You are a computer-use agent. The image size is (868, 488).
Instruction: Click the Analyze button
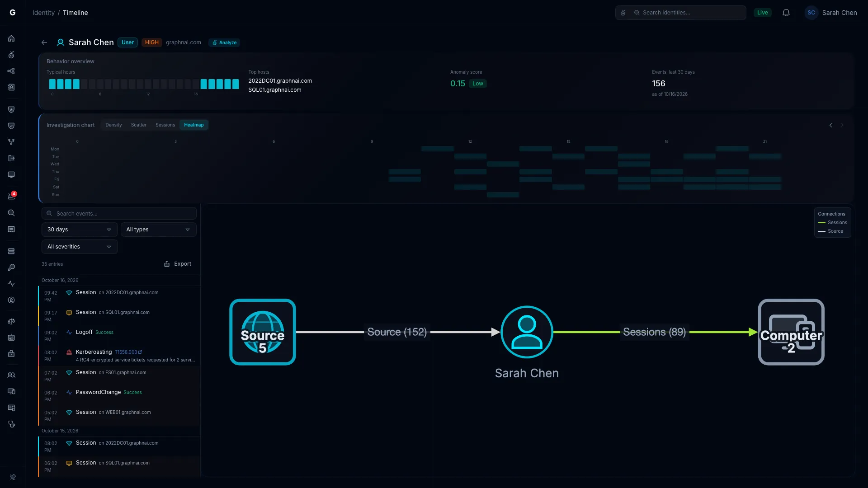(224, 42)
